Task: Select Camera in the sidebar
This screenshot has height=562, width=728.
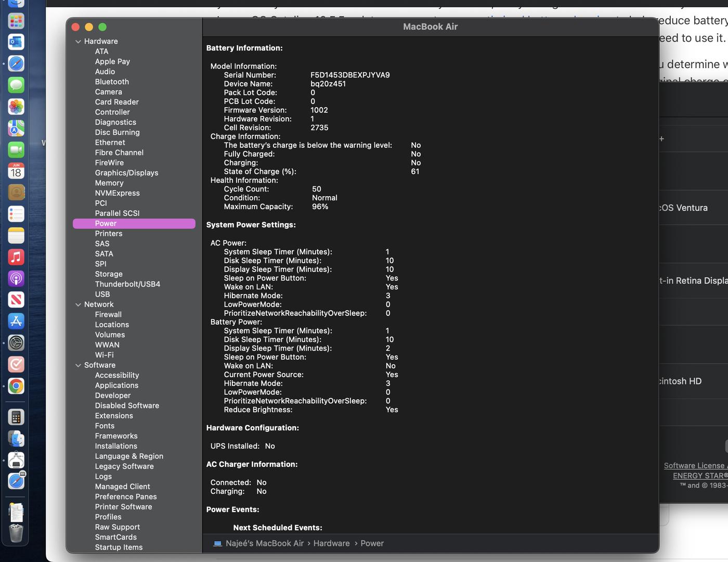Action: [108, 92]
